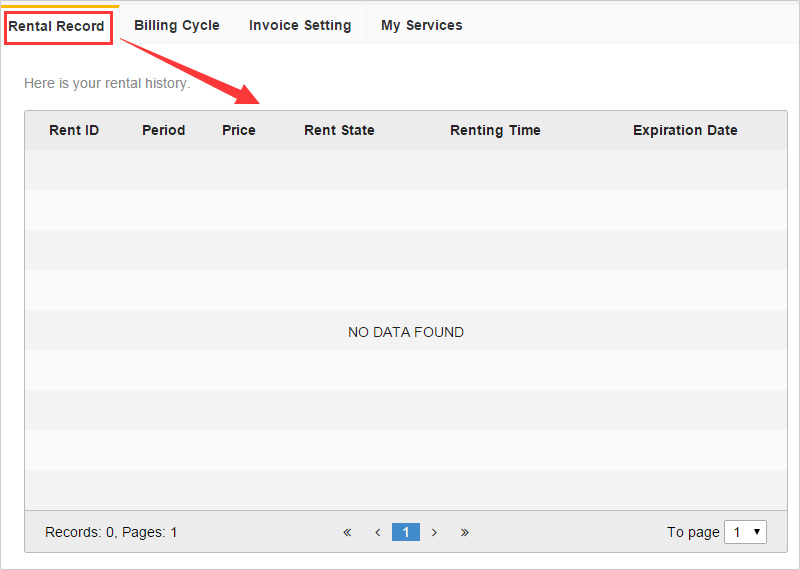Image resolution: width=800 pixels, height=570 pixels.
Task: Click the Expiration Date column header
Action: tap(685, 130)
